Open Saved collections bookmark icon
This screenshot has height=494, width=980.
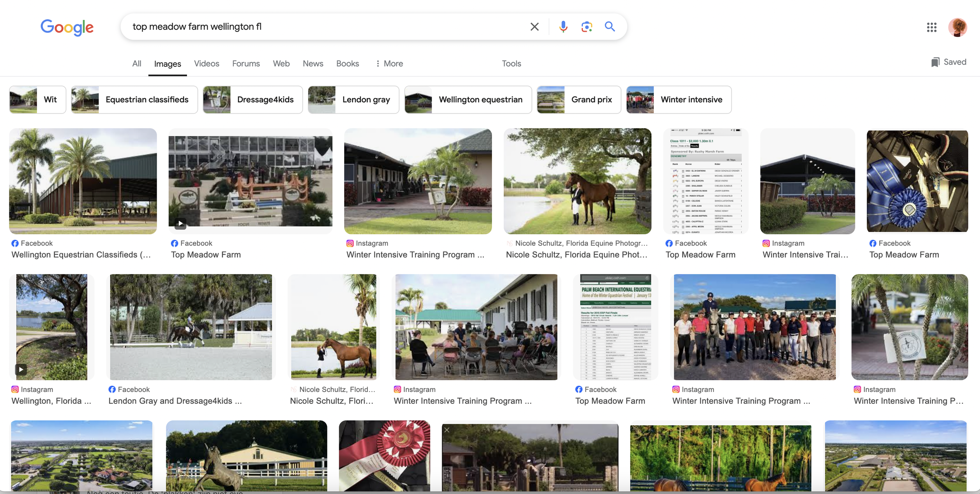pyautogui.click(x=935, y=62)
